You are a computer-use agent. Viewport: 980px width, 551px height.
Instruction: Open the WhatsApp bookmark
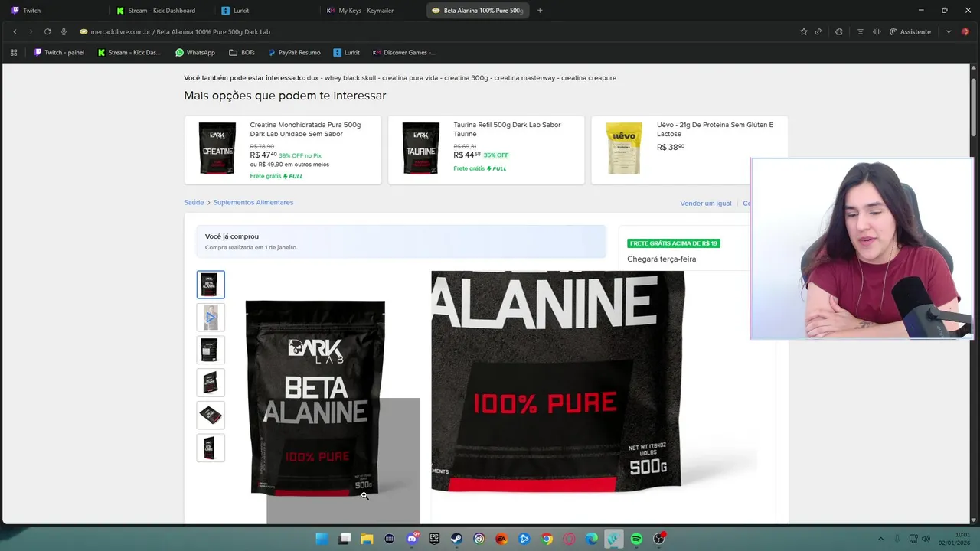pyautogui.click(x=195, y=53)
